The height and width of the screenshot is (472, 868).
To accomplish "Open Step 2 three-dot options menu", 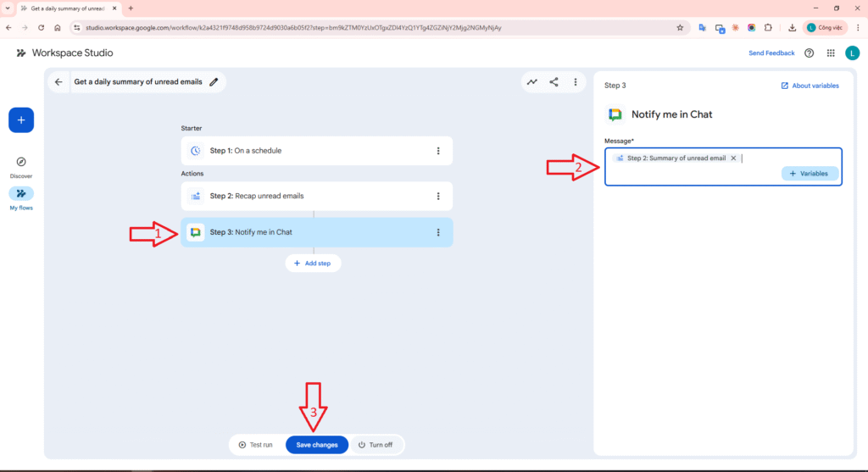I will point(438,196).
